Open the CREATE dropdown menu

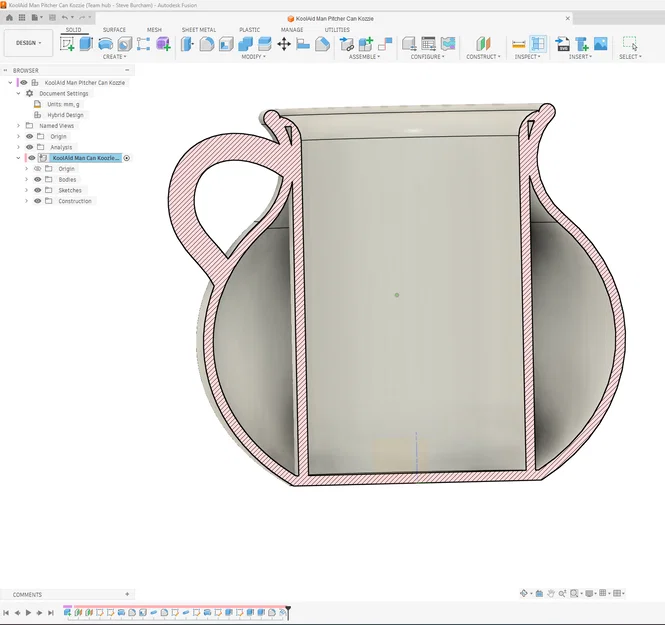115,57
